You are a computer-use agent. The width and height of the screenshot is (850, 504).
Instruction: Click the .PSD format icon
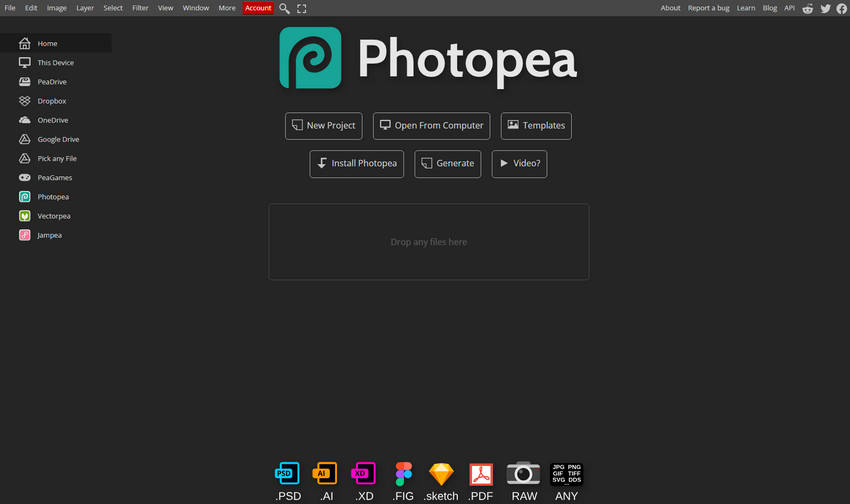(x=287, y=473)
